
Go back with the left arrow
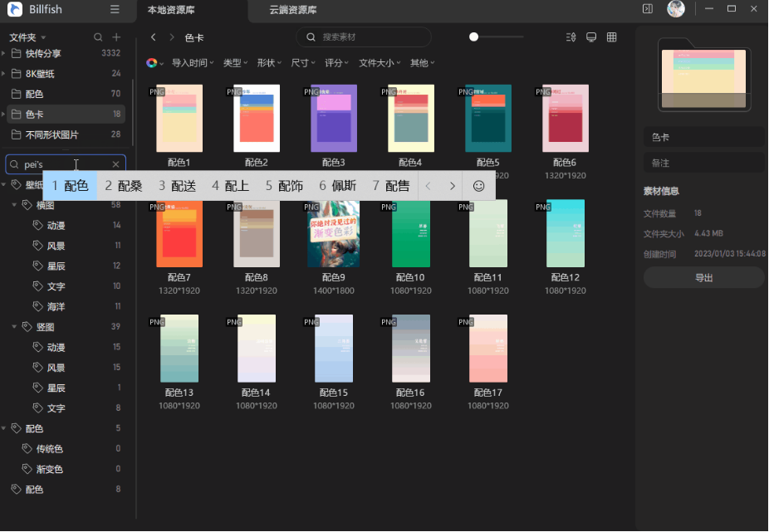click(x=154, y=37)
